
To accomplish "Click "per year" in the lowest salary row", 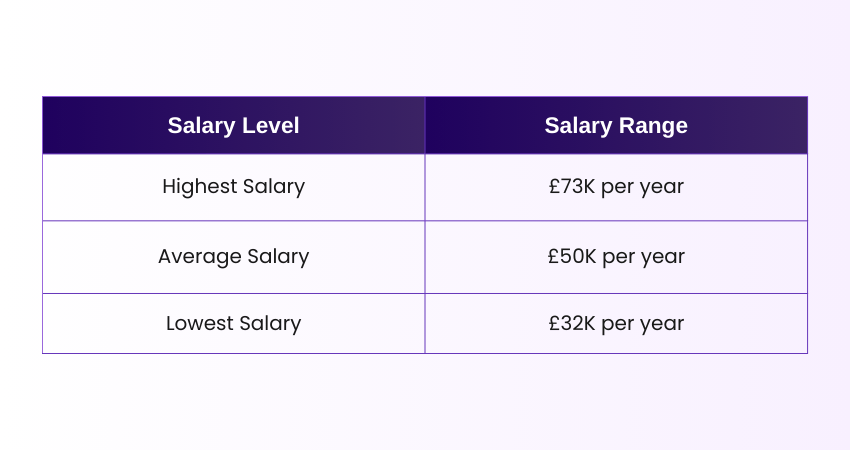I will coord(642,324).
